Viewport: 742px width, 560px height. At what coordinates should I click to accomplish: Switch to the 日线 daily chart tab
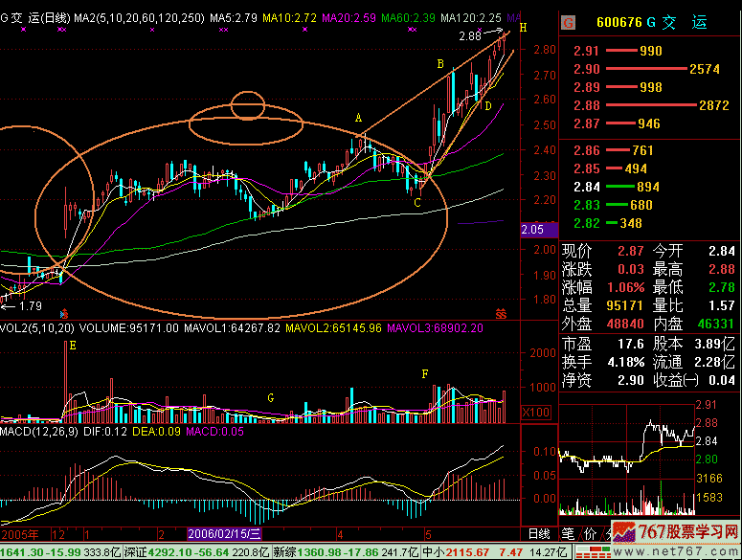coord(540,532)
